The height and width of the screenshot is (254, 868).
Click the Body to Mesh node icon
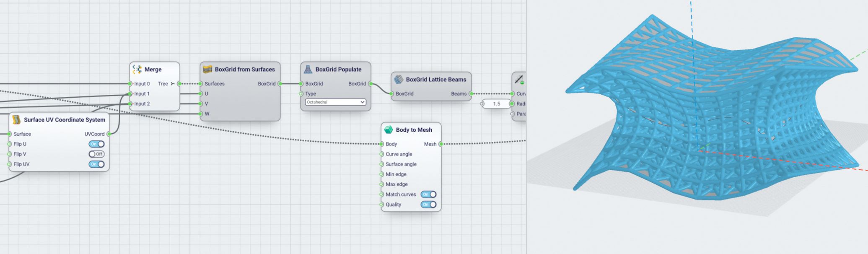[x=389, y=130]
